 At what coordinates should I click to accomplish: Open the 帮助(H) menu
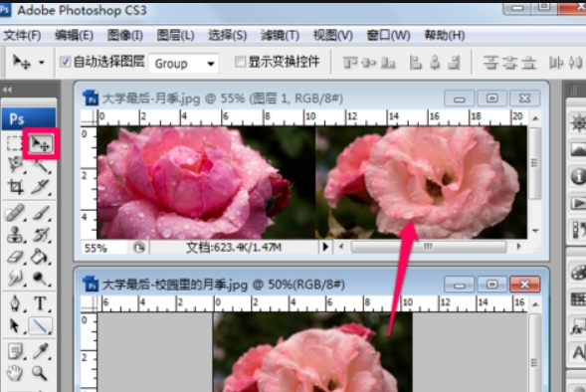click(445, 36)
